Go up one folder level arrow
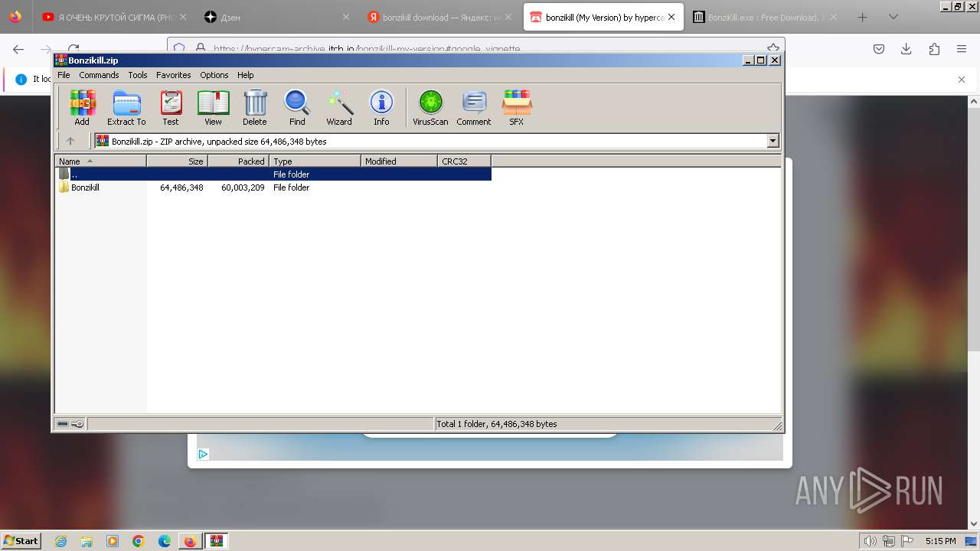The height and width of the screenshot is (551, 980). (x=70, y=141)
